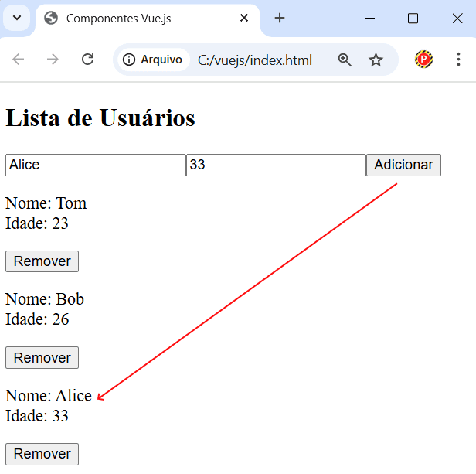Image resolution: width=476 pixels, height=474 pixels.
Task: Remove user Alice
Action: (42, 454)
